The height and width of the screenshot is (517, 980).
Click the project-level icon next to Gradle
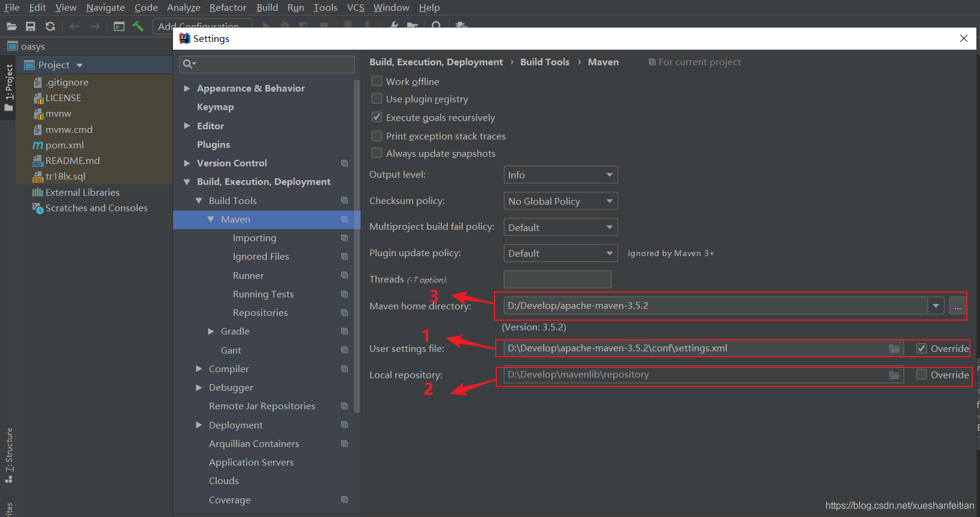[344, 331]
